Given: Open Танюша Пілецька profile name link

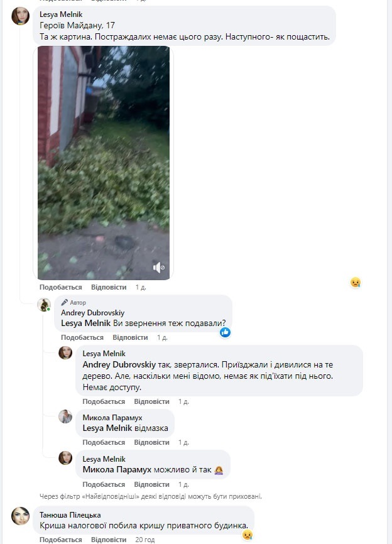Looking at the screenshot, I should (x=70, y=515).
